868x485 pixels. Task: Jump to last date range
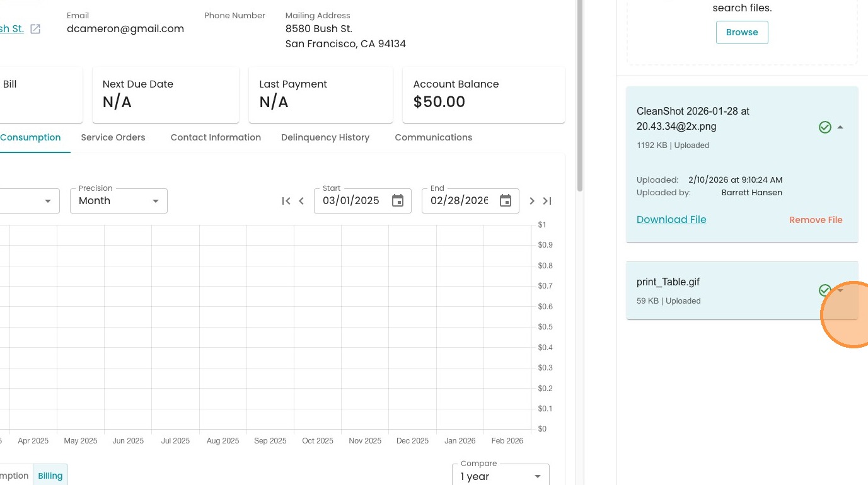547,201
